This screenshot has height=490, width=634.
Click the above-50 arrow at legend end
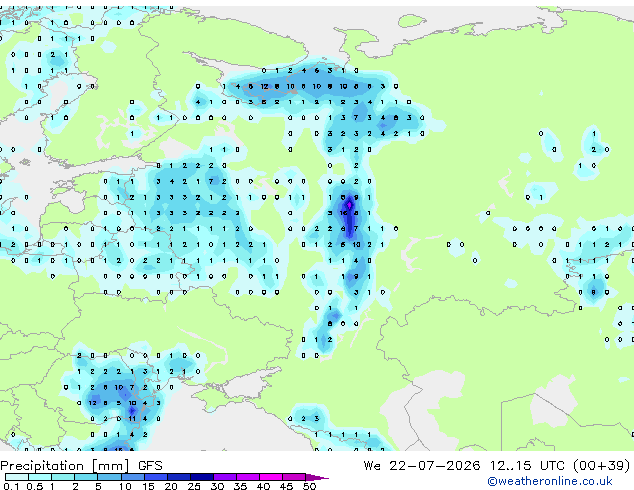(x=317, y=477)
